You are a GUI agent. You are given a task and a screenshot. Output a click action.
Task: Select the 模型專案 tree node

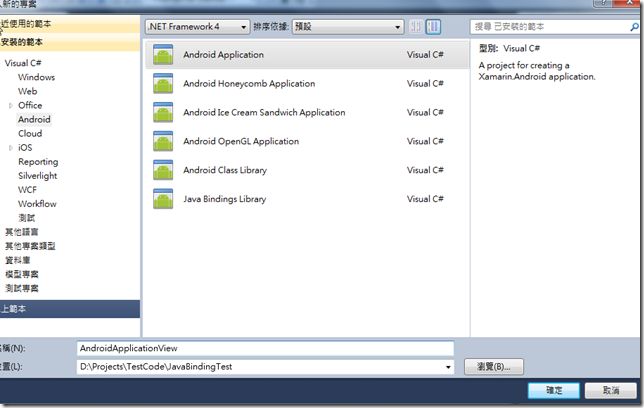[21, 274]
